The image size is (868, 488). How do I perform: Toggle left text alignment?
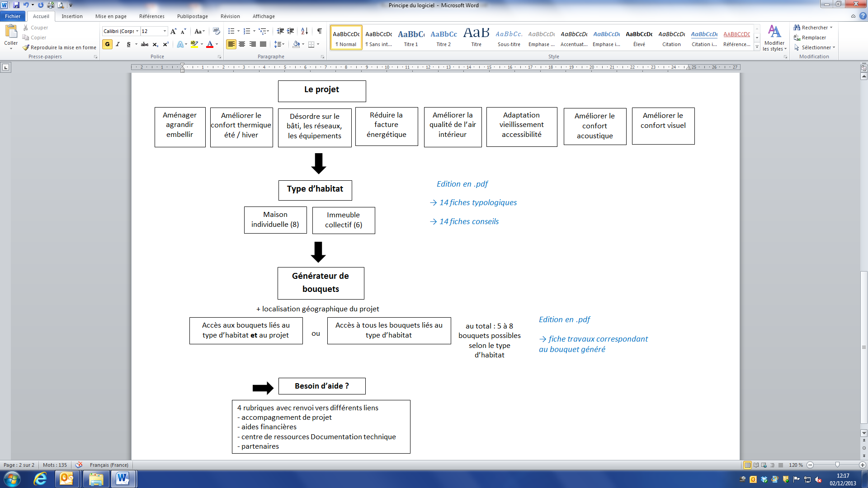click(x=231, y=44)
